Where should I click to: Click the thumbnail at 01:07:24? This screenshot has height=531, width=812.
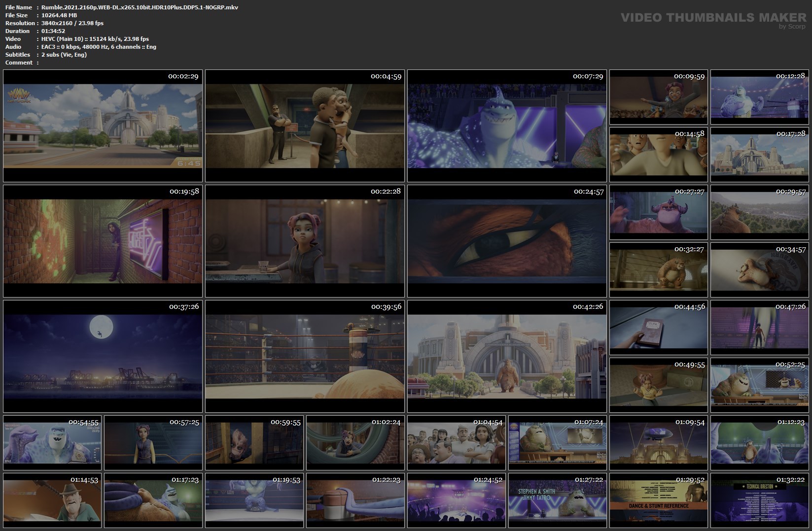pos(558,443)
